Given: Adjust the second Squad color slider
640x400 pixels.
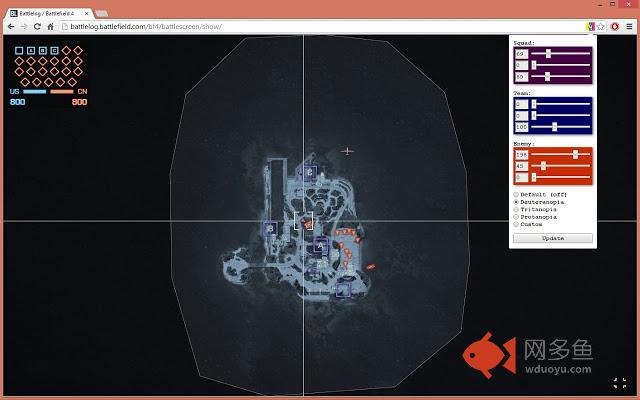Looking at the screenshot, I should pyautogui.click(x=560, y=65).
